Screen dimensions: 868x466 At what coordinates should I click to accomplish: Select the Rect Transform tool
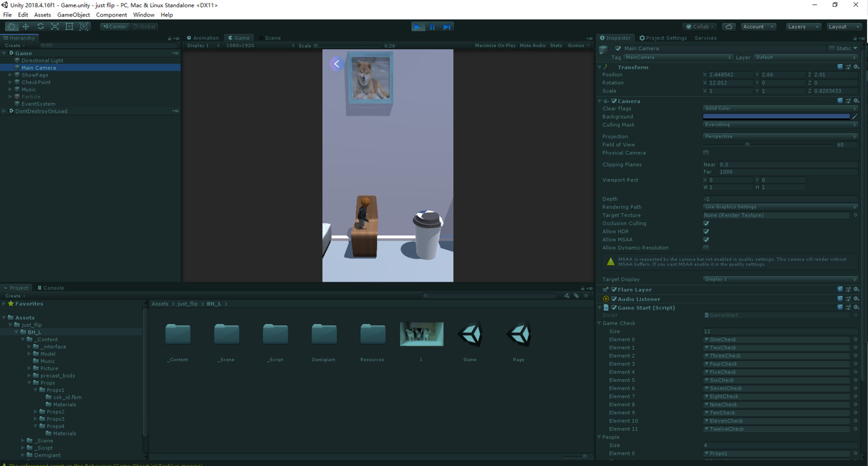coord(69,27)
